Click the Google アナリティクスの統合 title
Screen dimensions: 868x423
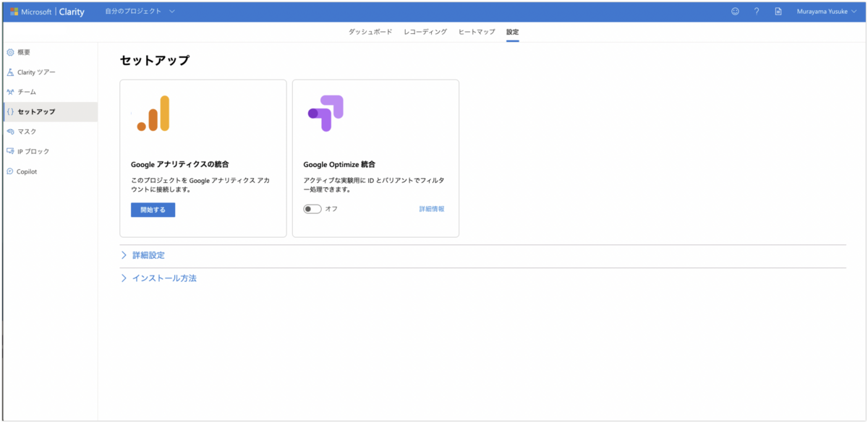pos(180,164)
